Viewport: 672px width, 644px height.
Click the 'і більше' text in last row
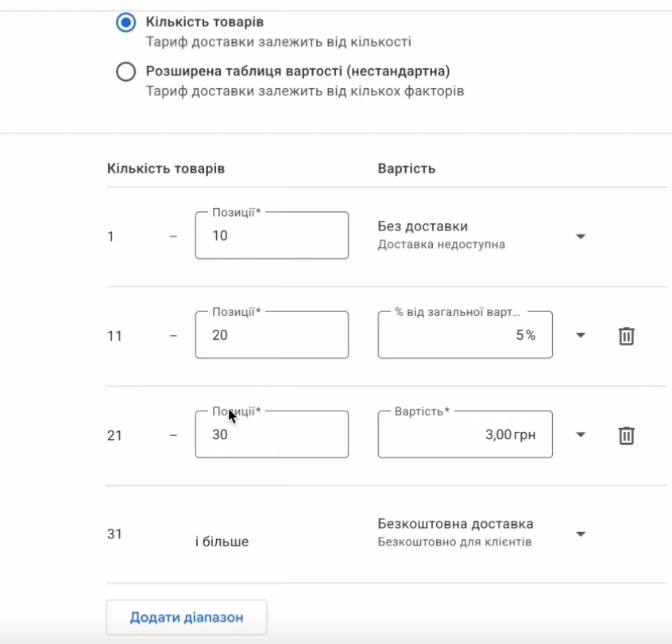[222, 542]
